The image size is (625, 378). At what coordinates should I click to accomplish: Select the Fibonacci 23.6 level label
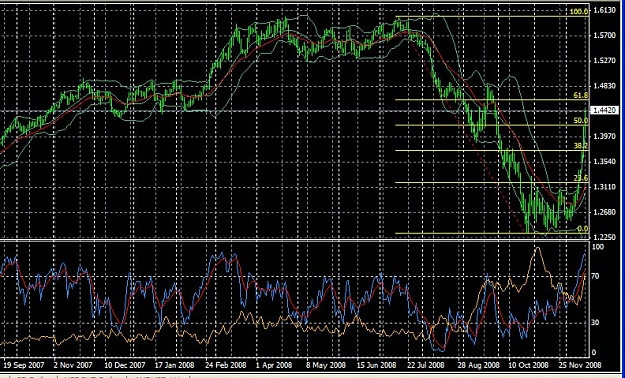pos(580,177)
